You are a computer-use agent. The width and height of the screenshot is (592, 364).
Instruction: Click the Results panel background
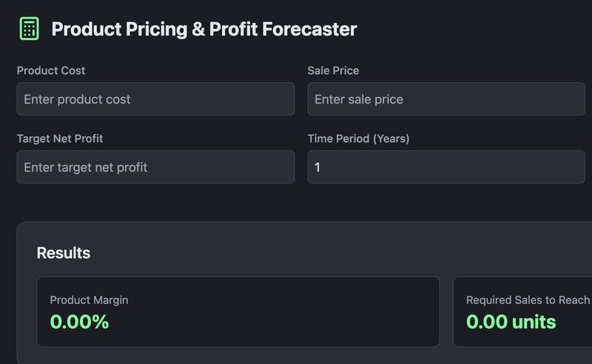[296, 246]
